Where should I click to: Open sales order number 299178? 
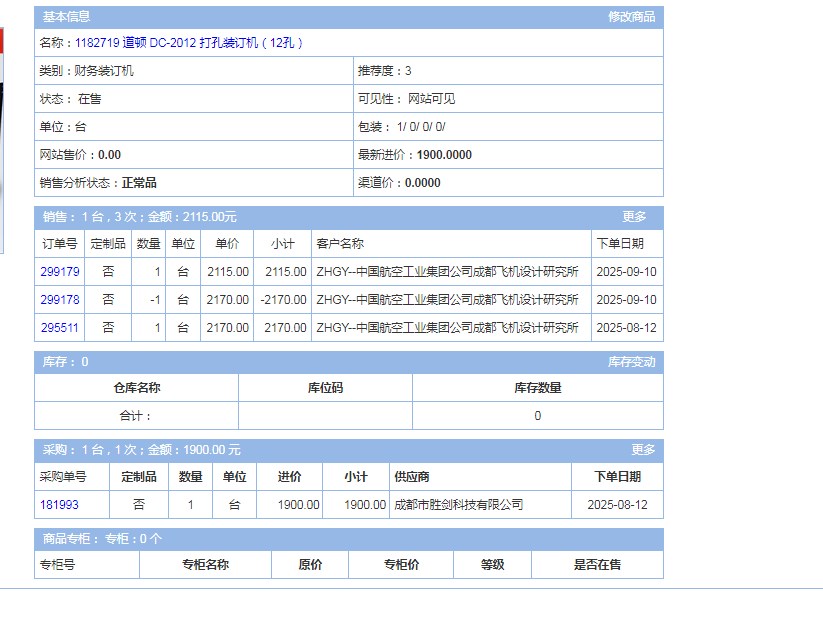pyautogui.click(x=60, y=300)
